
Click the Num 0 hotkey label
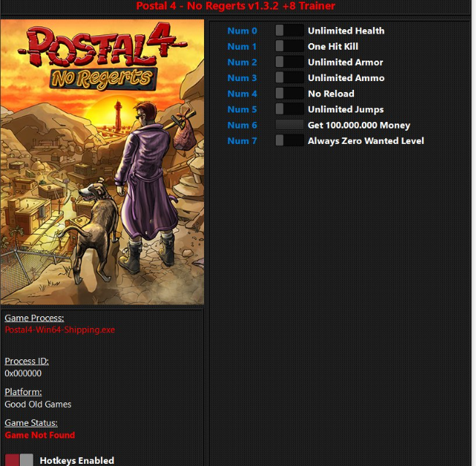pos(242,31)
